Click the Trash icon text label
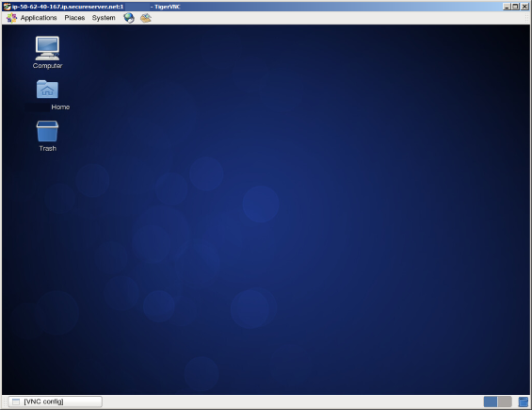This screenshot has width=532, height=410. point(47,148)
